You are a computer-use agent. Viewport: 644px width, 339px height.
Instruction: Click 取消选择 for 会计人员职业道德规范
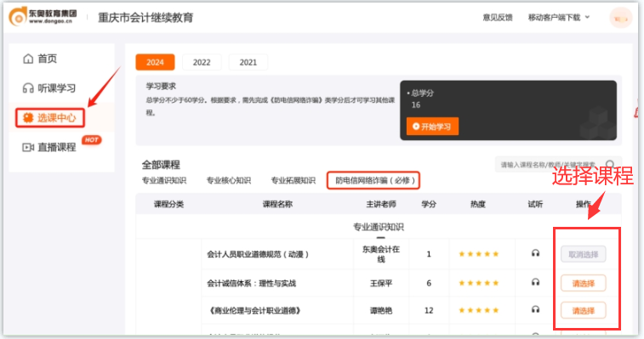584,254
